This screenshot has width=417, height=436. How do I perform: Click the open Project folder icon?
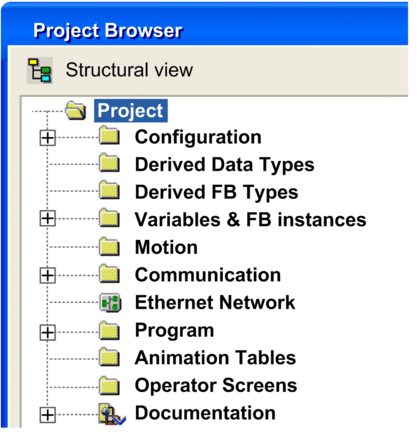point(76,110)
